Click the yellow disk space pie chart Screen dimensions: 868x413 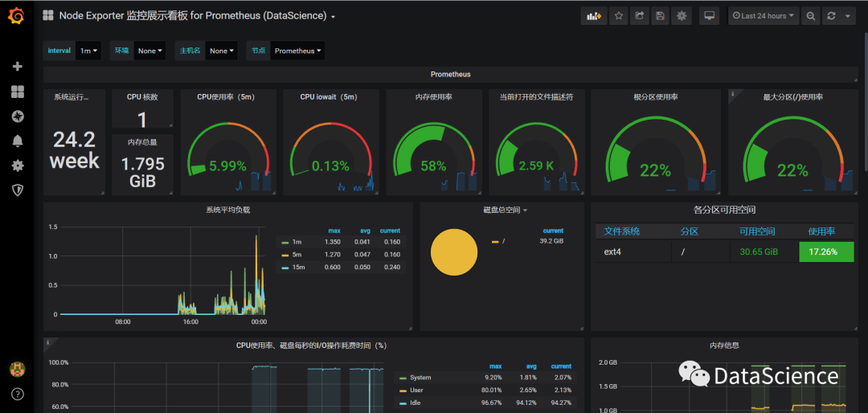(x=454, y=252)
